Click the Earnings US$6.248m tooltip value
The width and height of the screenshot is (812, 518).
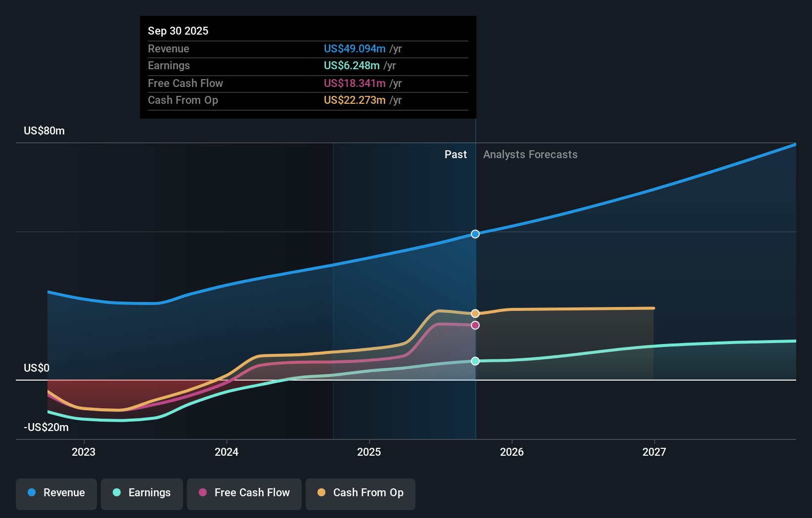(x=352, y=65)
